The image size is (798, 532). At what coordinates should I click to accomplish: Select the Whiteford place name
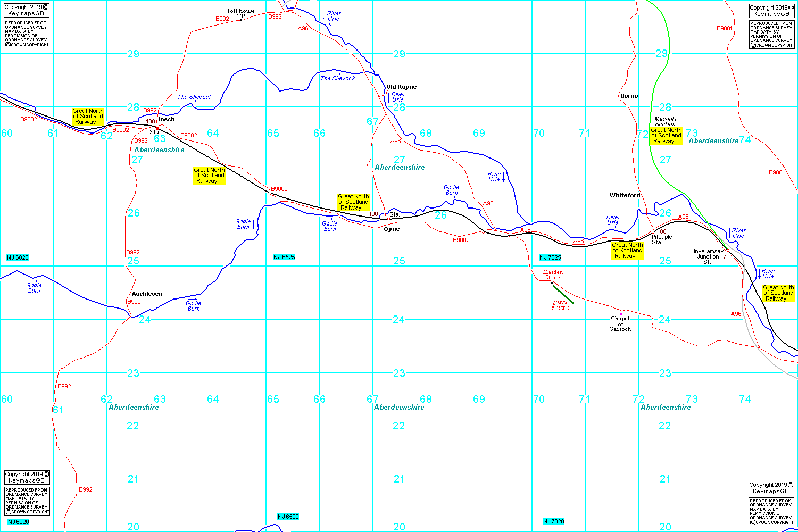tap(625, 195)
